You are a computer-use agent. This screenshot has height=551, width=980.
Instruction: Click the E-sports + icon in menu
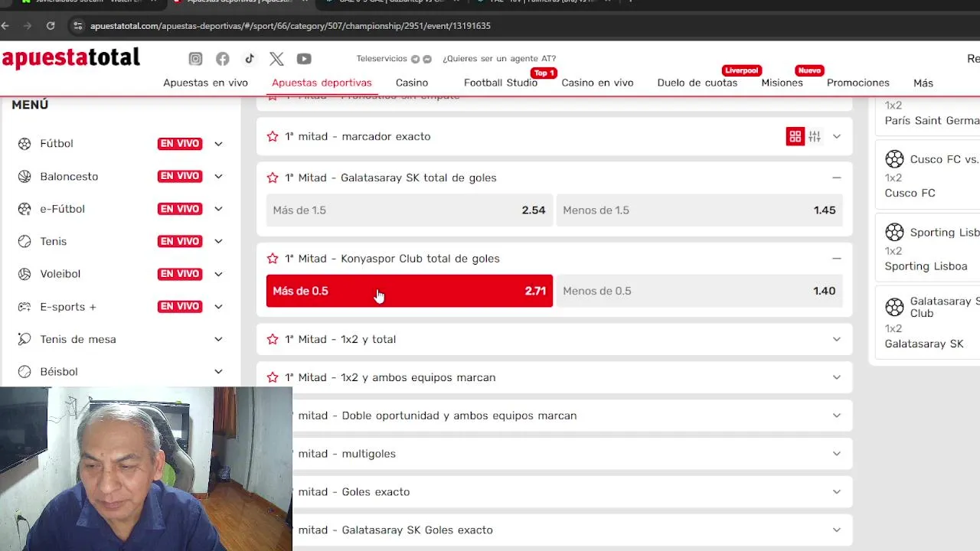pos(25,306)
